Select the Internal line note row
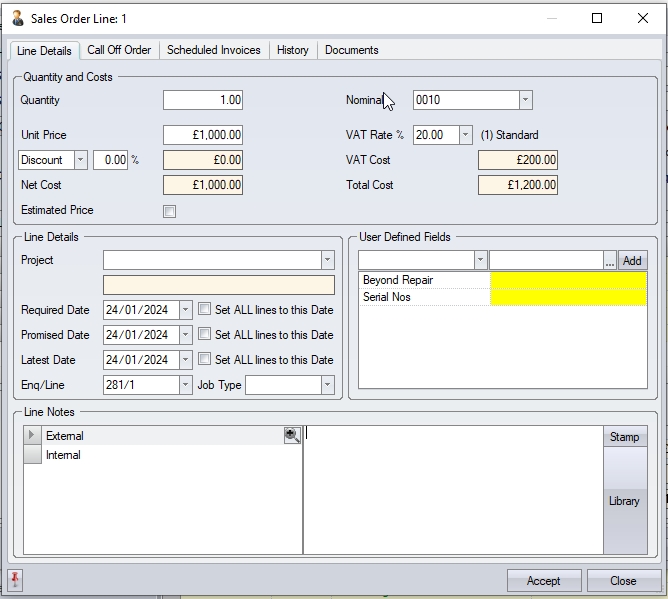Image resolution: width=668 pixels, height=599 pixels. (x=63, y=455)
